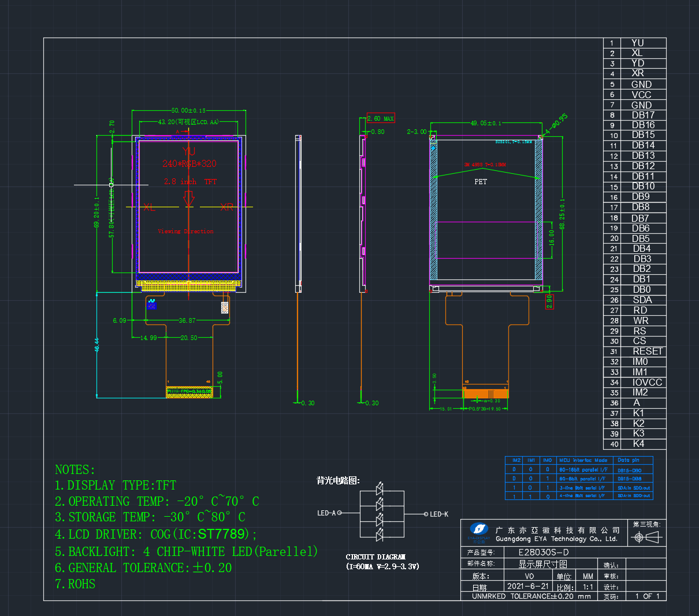Click the "RESET" pin 31 entry
Viewport: 699px width, 616px height.
648,351
